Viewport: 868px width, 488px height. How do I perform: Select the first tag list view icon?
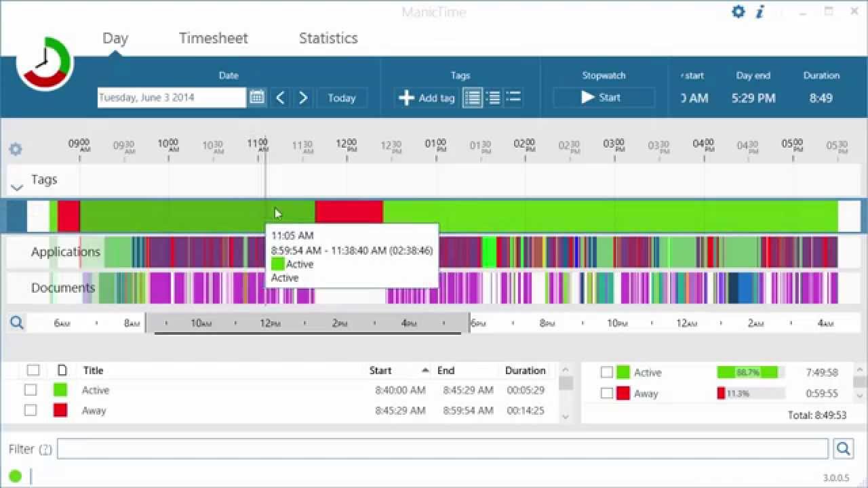coord(473,98)
